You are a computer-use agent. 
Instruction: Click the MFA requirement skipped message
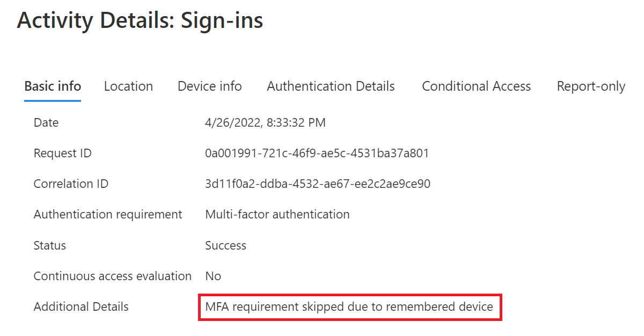349,307
